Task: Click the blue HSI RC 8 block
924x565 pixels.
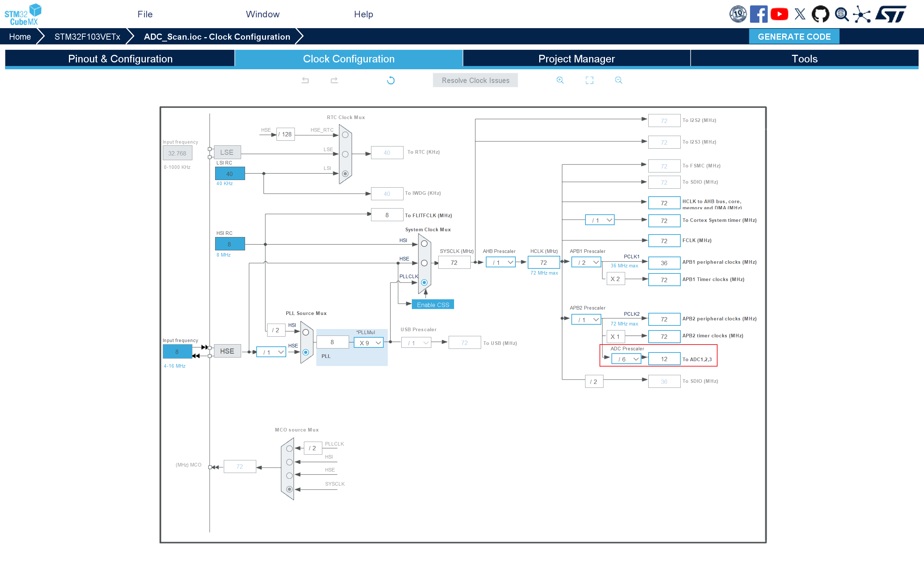Action: point(230,244)
